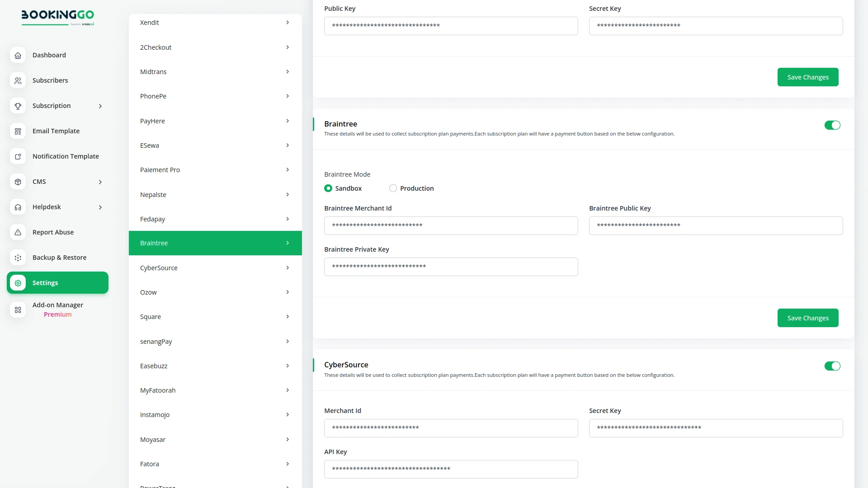868x488 pixels.
Task: Click the Add-on Manager grid icon
Action: point(18,310)
